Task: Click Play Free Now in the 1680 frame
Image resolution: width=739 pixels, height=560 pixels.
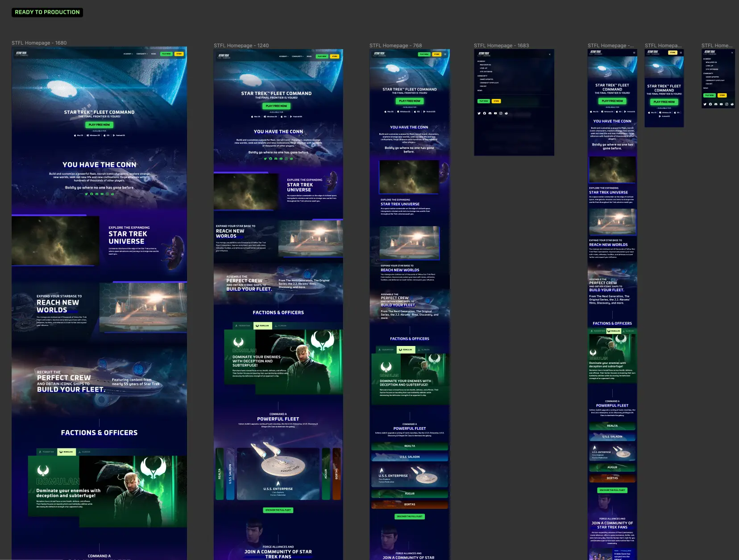Action: (99, 125)
